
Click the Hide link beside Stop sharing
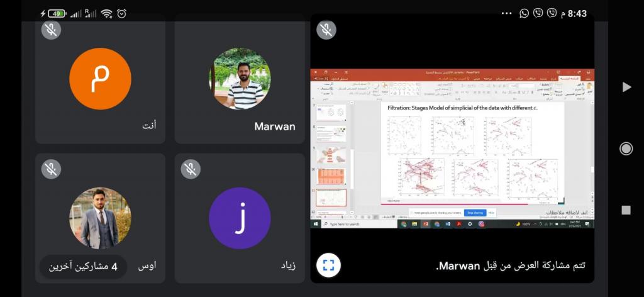coord(491,213)
